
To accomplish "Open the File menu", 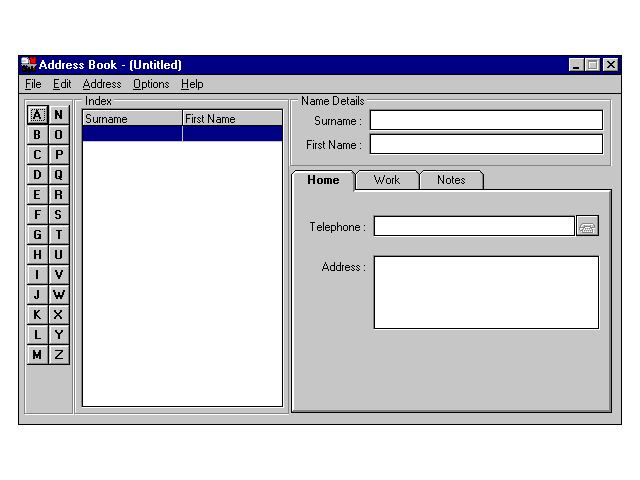I will (x=33, y=84).
